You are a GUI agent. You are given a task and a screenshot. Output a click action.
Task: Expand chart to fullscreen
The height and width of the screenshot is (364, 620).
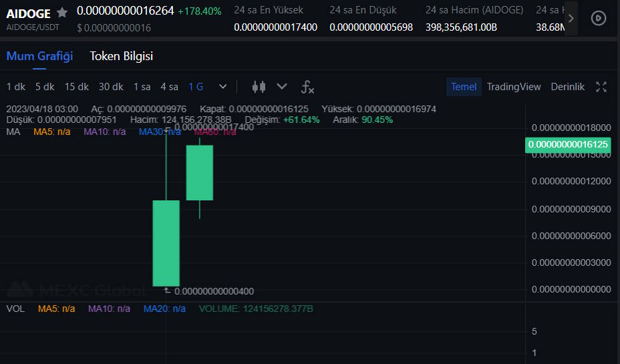pos(601,87)
